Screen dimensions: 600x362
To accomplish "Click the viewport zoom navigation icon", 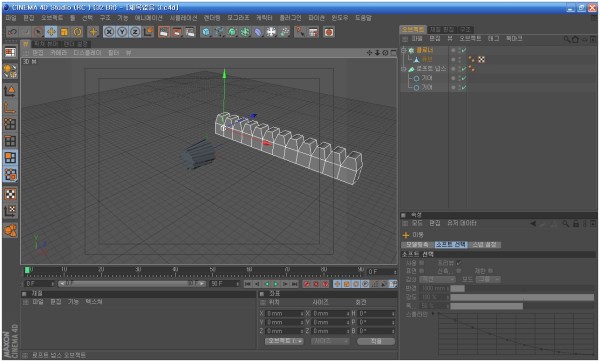I will tap(377, 53).
